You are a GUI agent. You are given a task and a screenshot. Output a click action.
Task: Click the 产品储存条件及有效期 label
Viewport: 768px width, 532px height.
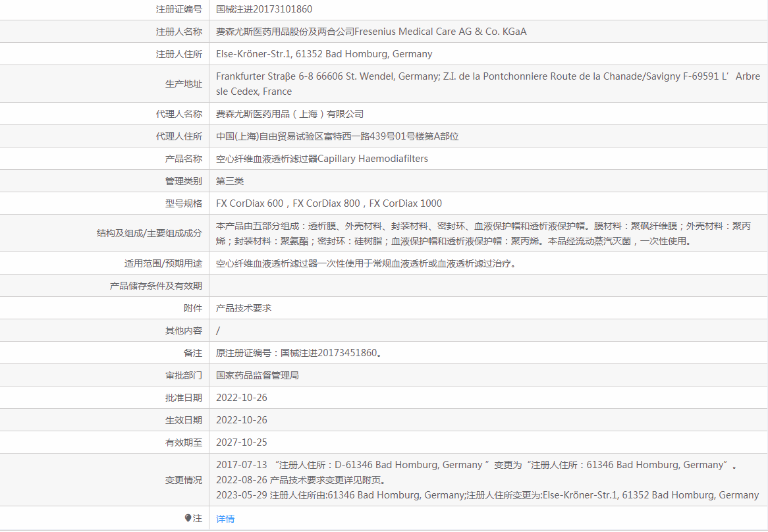click(155, 286)
